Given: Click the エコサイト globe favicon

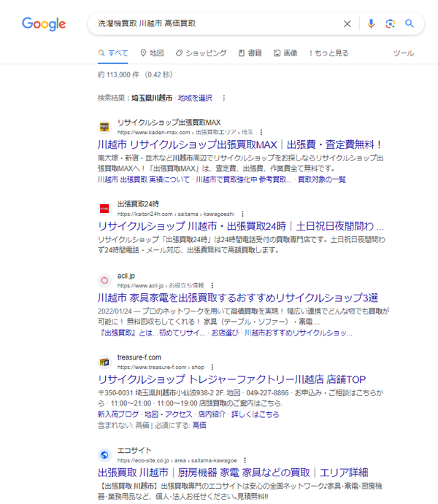Looking at the screenshot, I should click(x=104, y=455).
